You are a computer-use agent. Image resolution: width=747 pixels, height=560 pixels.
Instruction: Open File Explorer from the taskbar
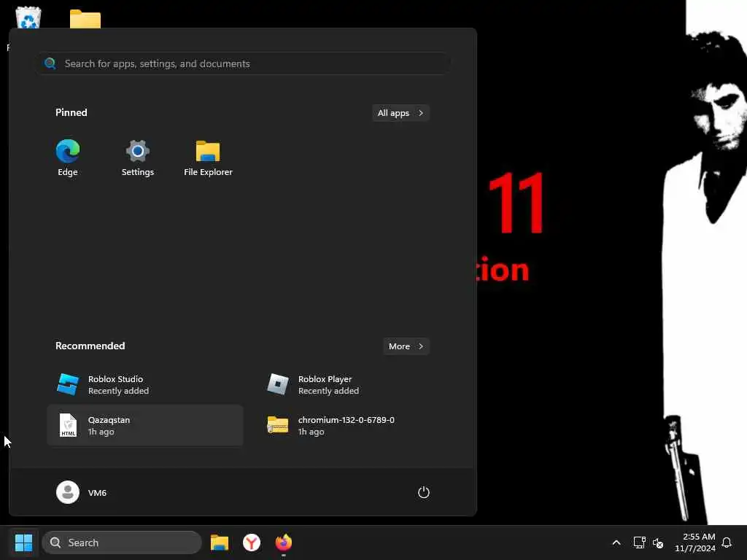[x=220, y=542]
